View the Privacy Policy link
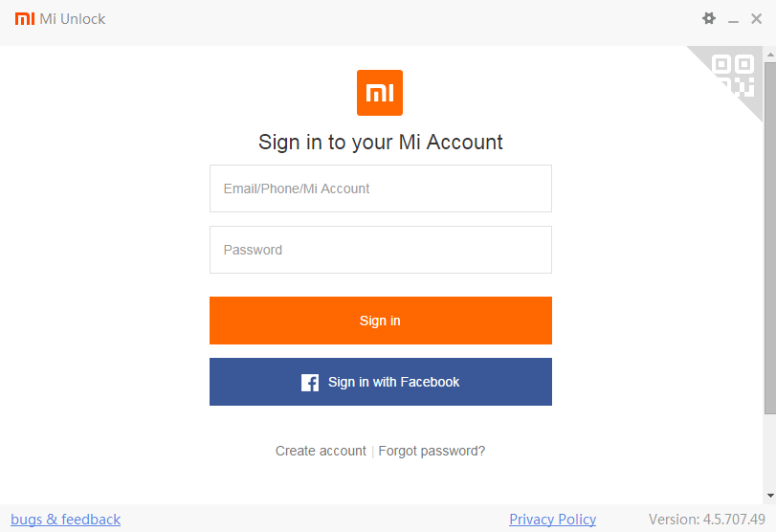This screenshot has width=776, height=532. [x=552, y=520]
